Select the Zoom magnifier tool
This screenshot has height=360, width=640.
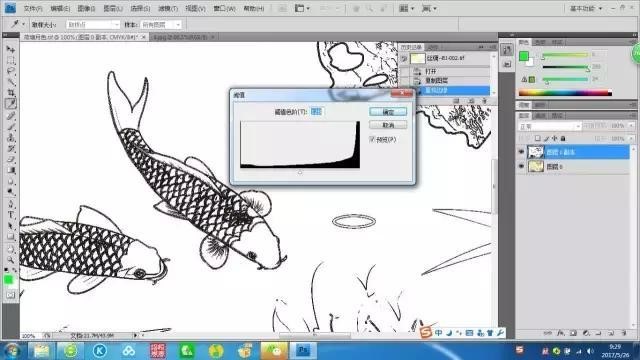point(11,260)
